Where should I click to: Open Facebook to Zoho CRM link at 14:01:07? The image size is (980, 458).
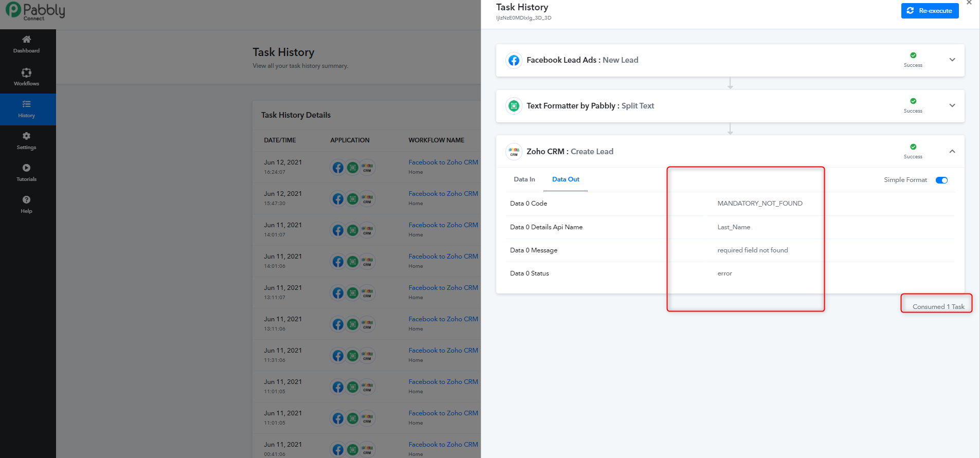pos(443,225)
